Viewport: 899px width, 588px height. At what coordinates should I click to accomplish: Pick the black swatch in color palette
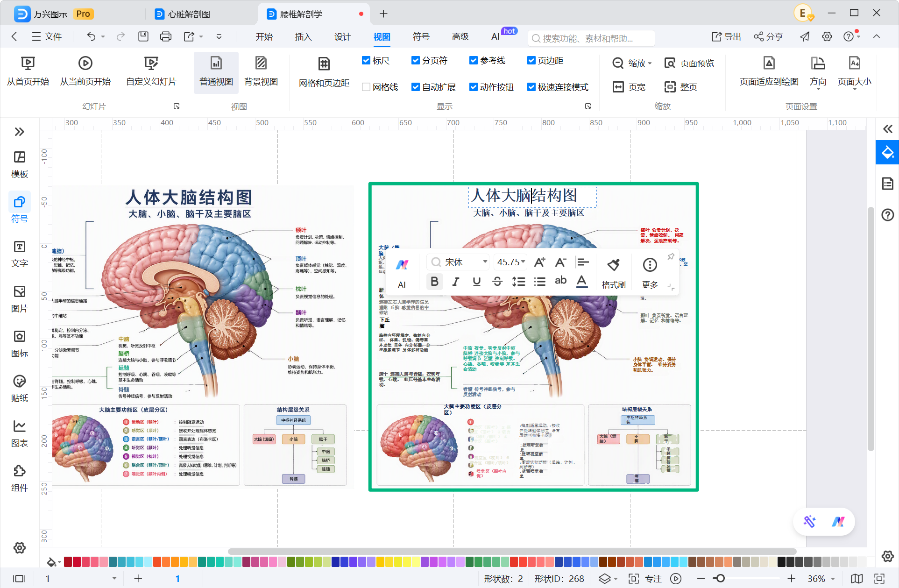coord(781,562)
